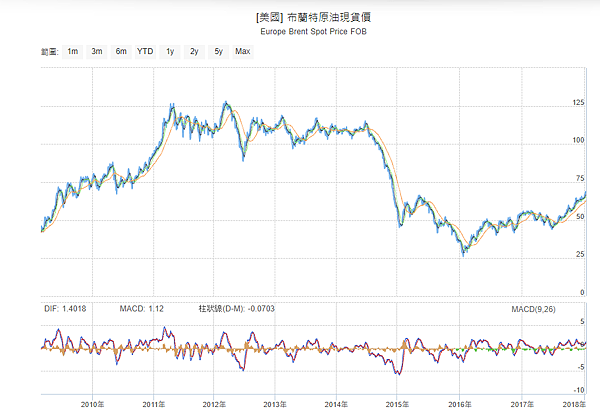Click the 6m range button
Image resolution: width=600 pixels, height=415 pixels.
121,50
